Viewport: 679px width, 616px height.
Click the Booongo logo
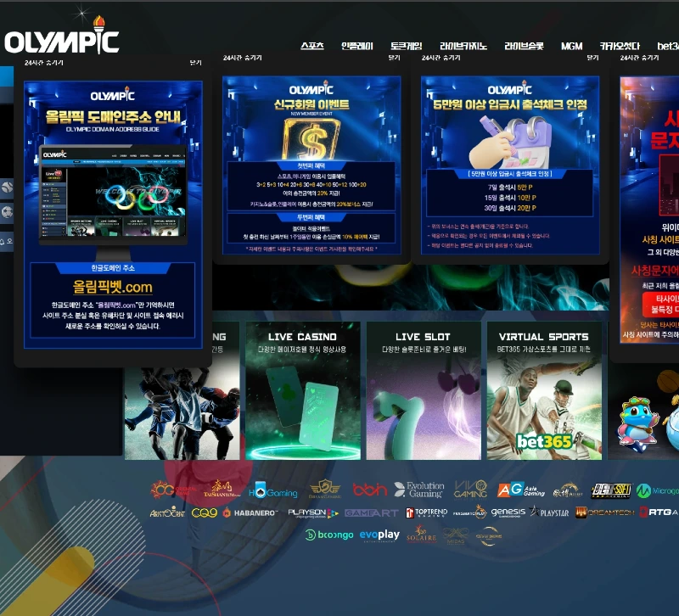tap(329, 535)
